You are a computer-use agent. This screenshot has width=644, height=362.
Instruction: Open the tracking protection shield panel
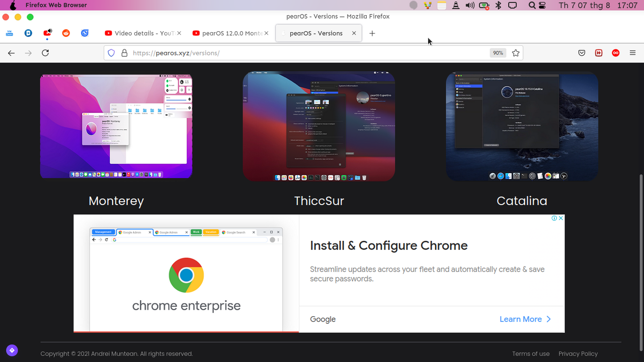click(112, 53)
